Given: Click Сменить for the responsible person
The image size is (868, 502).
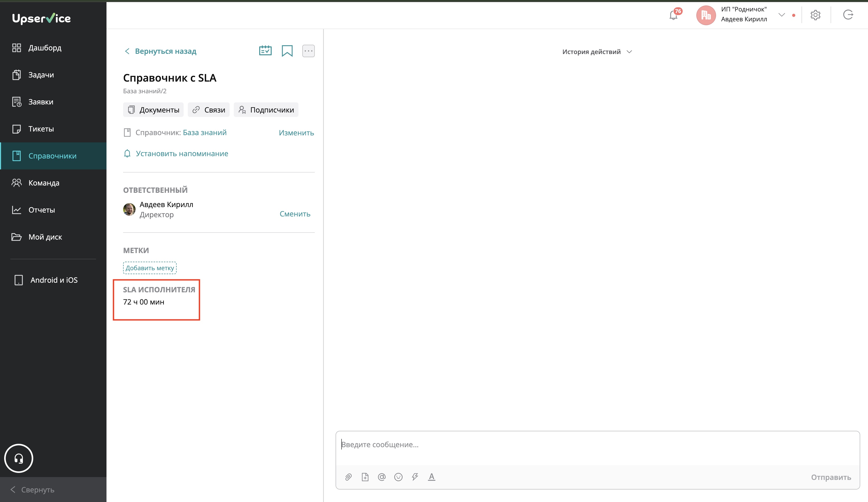Looking at the screenshot, I should 295,214.
